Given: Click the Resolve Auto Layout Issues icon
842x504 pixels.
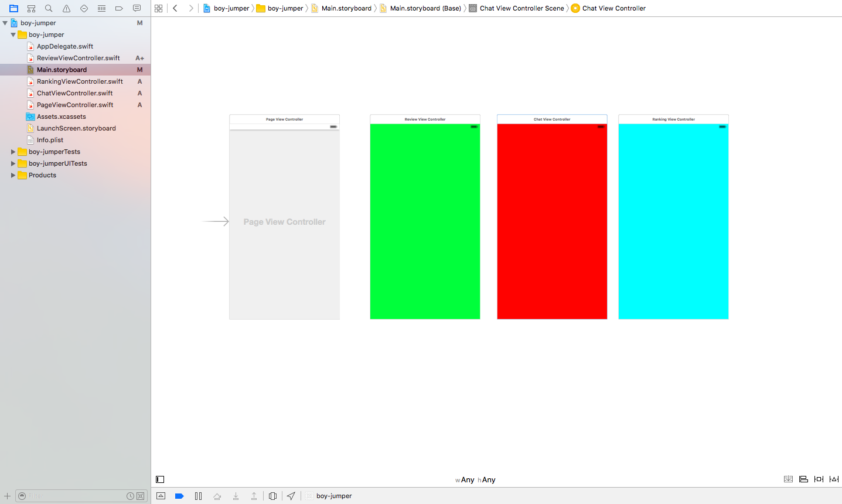Looking at the screenshot, I should 833,479.
